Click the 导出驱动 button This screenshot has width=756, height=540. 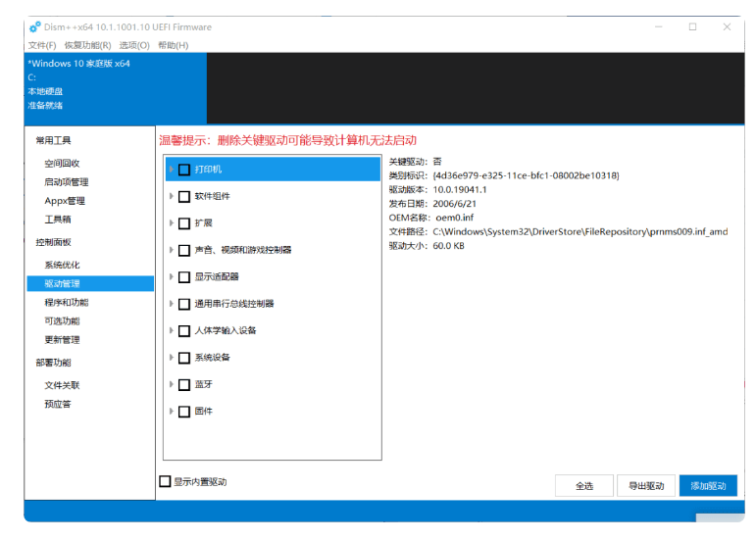tap(646, 486)
